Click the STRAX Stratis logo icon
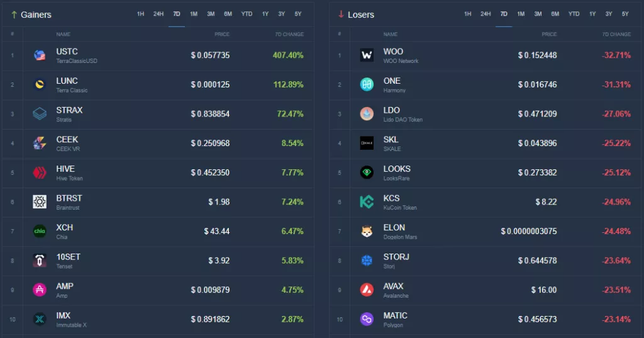Viewport: 644px width, 338px height. click(40, 114)
